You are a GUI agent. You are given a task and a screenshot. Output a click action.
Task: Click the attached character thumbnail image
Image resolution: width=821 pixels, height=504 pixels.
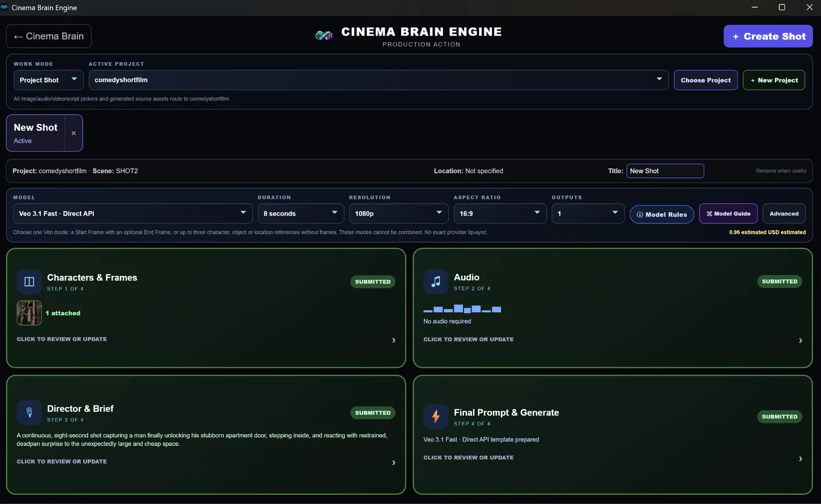29,313
